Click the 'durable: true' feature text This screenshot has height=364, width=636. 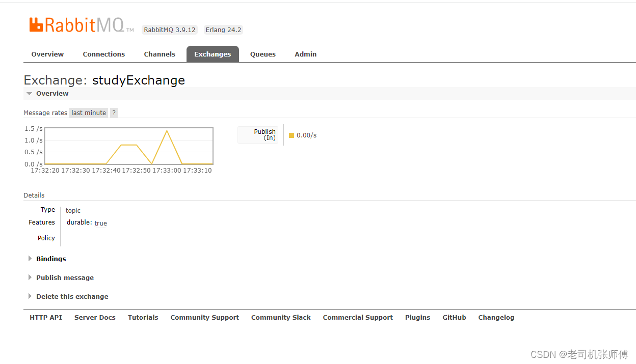pyautogui.click(x=87, y=223)
